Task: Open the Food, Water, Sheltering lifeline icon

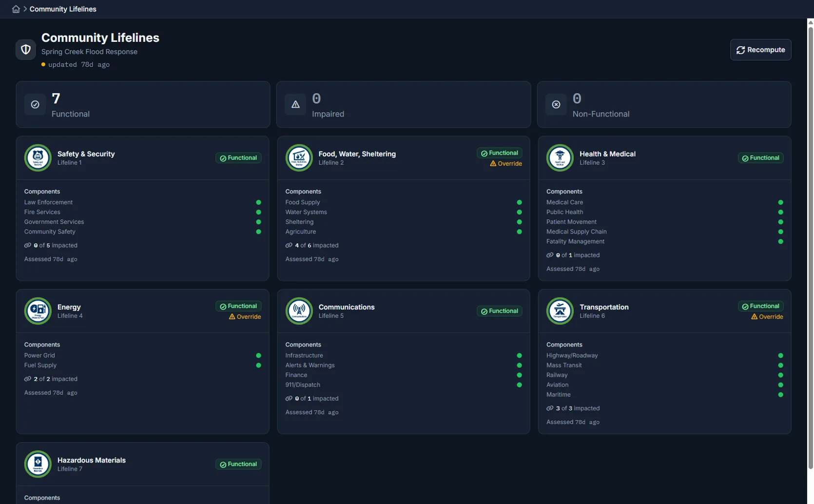Action: (299, 158)
